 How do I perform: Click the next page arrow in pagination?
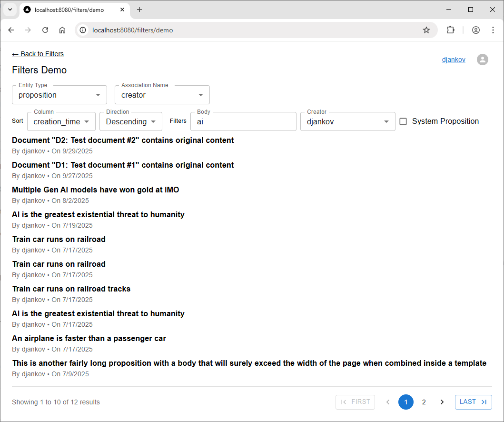pyautogui.click(x=442, y=402)
